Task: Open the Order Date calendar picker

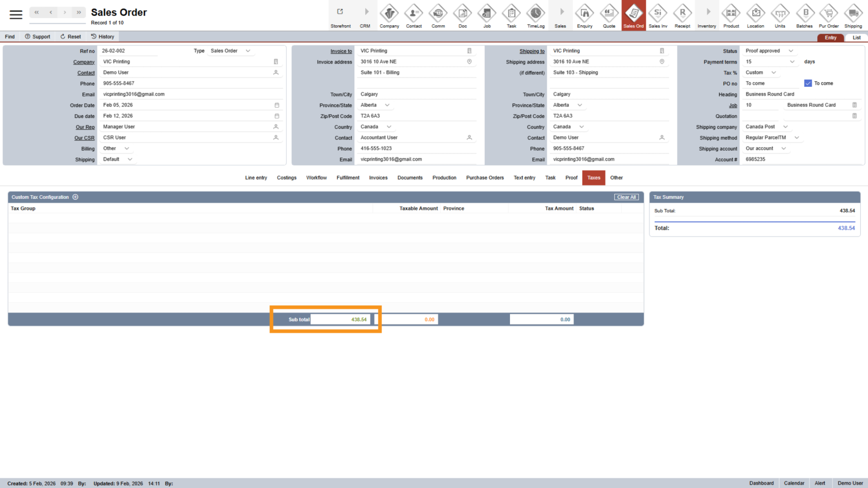Action: [x=276, y=105]
